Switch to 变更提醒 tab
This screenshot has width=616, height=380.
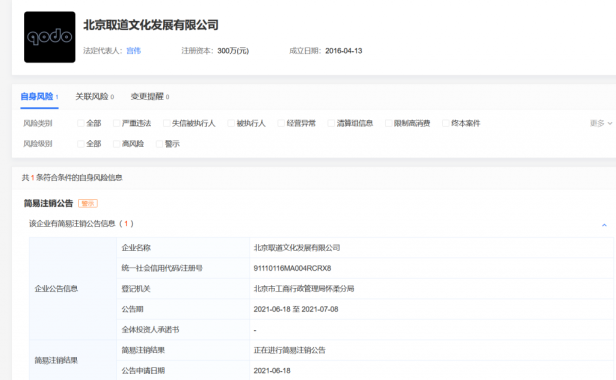(x=150, y=97)
